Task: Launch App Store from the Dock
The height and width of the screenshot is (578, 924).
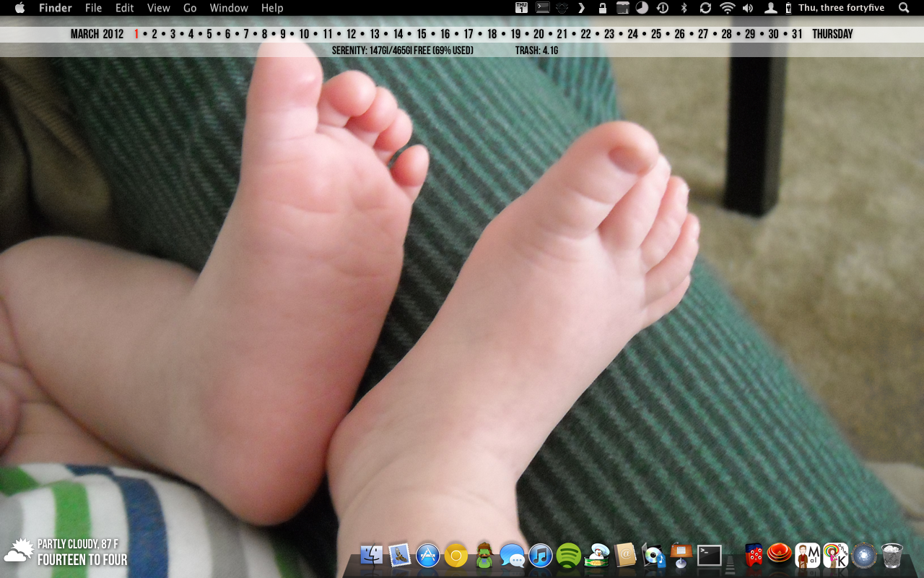Action: tap(428, 556)
